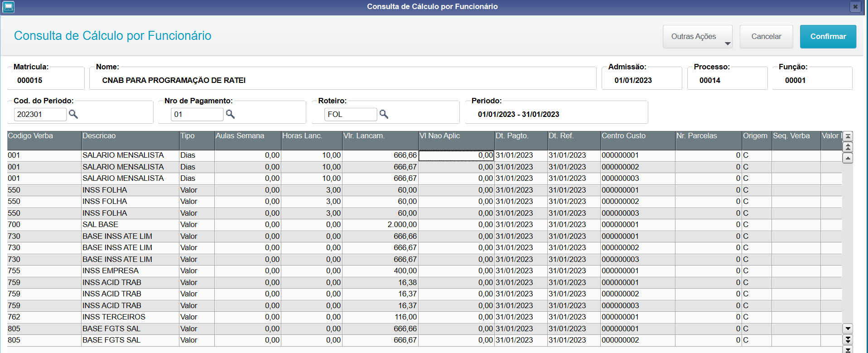Click Dt. Pagto. 31/01/2023 in INSS TERCEIROS row

(514, 317)
